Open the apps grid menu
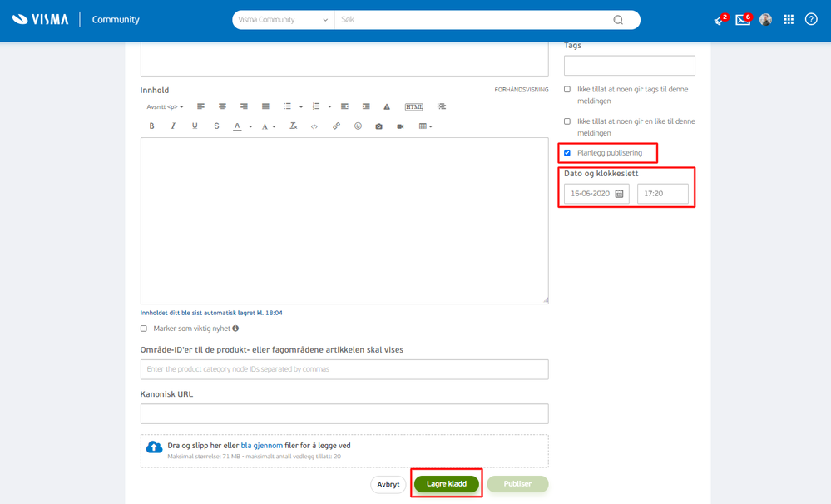Image resolution: width=831 pixels, height=504 pixels. 789,20
